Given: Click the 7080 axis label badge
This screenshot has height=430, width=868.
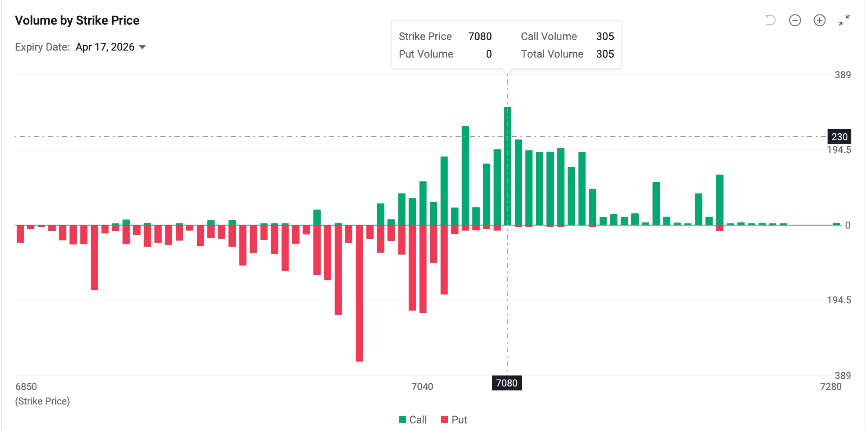Looking at the screenshot, I should tap(507, 383).
